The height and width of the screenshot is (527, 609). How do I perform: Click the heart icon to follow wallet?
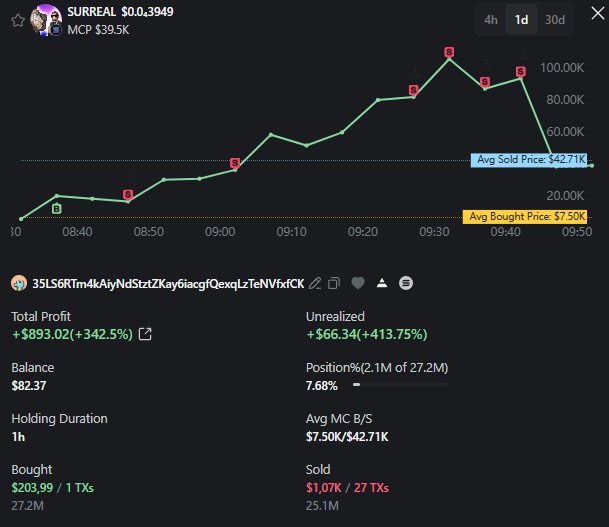tap(358, 284)
